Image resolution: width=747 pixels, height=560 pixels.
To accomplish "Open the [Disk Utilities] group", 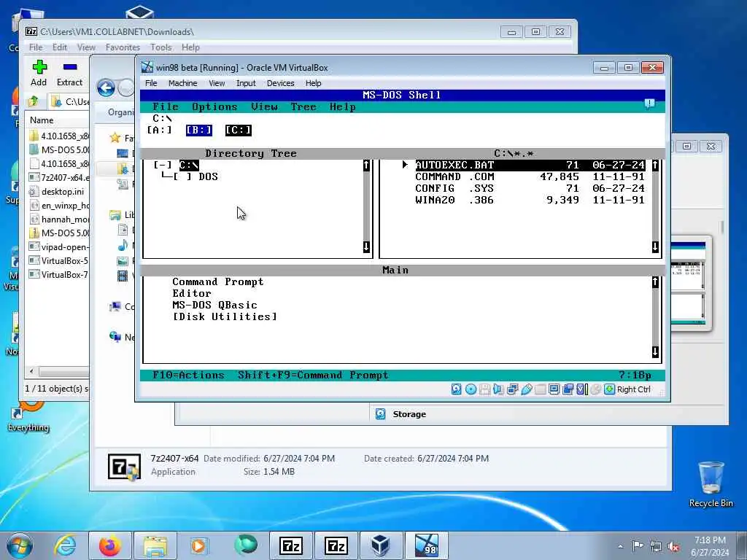I will click(225, 316).
